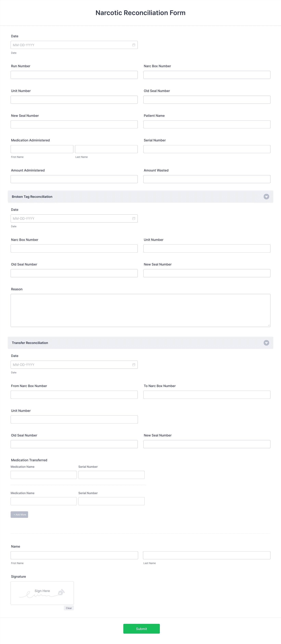Select the Patient Name field
281x644 pixels.
[207, 124]
